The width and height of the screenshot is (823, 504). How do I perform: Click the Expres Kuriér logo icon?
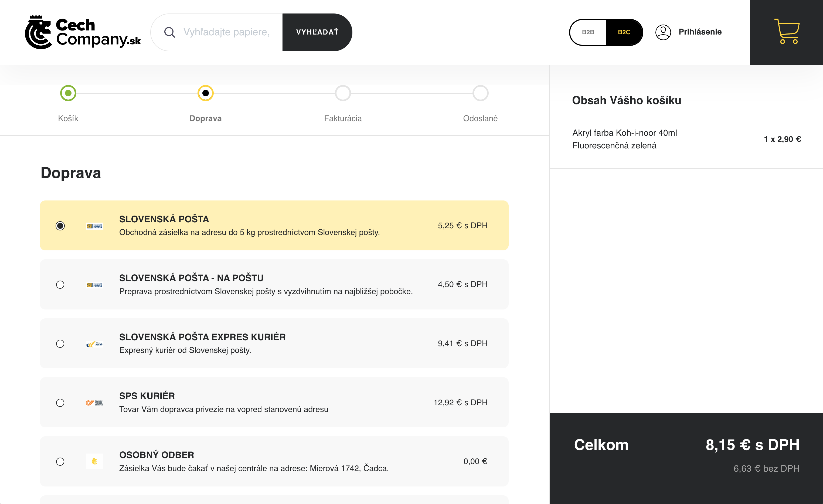point(94,344)
